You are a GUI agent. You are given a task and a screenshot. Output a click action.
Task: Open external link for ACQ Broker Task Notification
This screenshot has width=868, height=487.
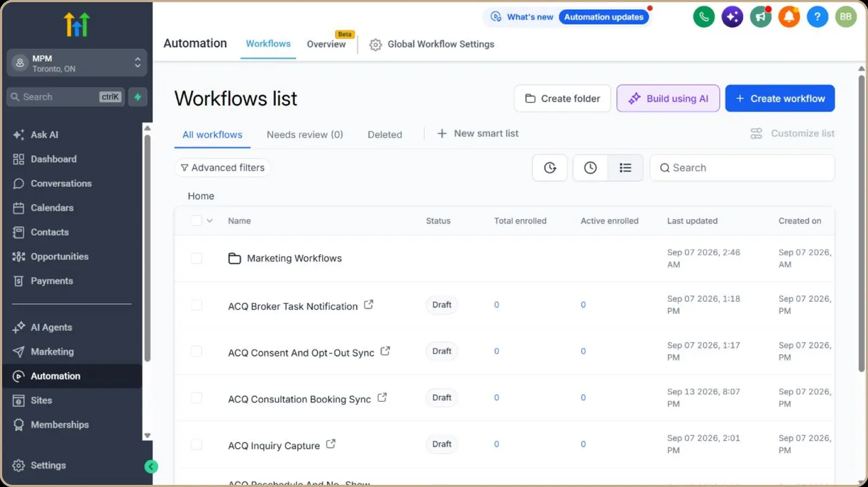pos(368,305)
